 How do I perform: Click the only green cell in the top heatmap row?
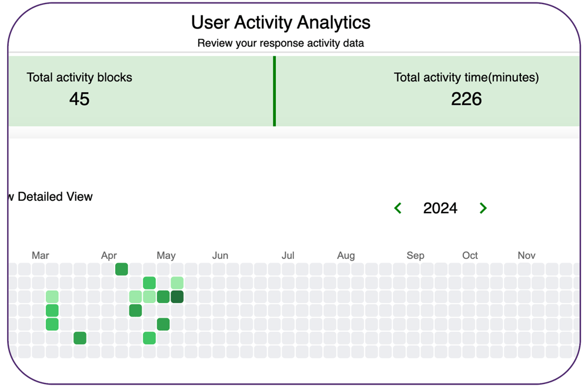pyautogui.click(x=122, y=269)
